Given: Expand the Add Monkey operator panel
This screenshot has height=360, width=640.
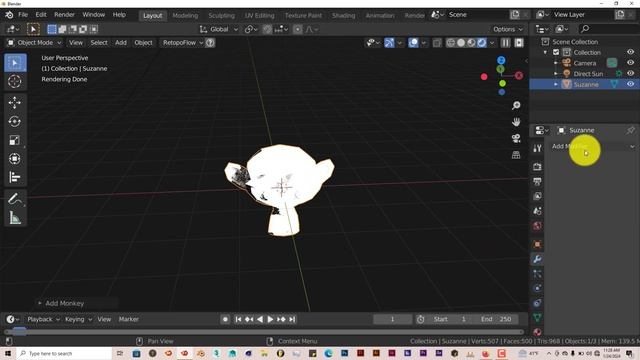Looking at the screenshot, I should [x=40, y=303].
